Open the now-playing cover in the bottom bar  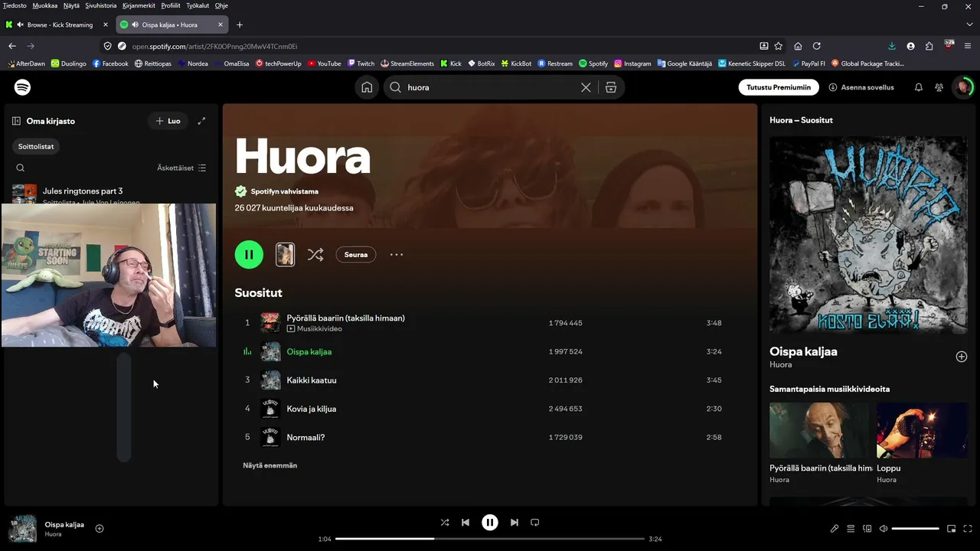tap(23, 529)
